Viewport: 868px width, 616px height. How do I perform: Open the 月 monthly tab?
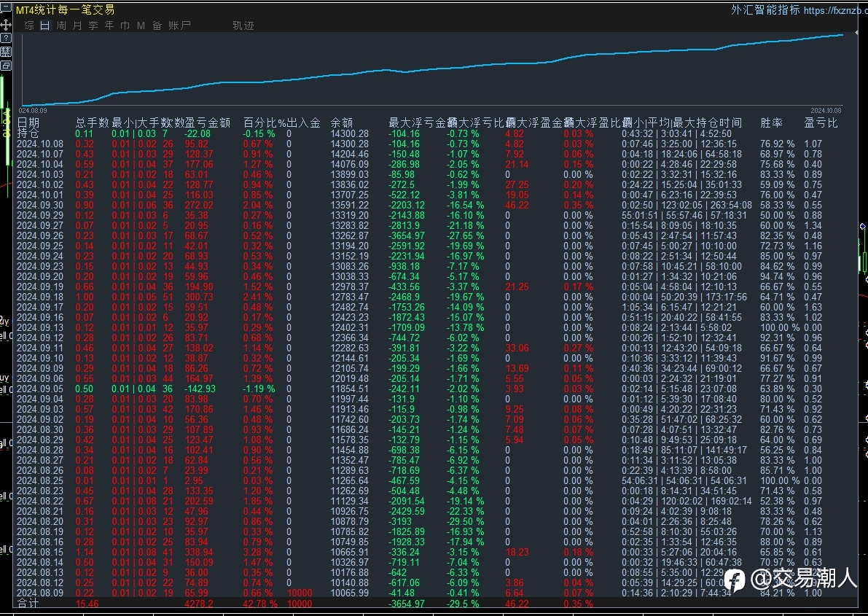point(77,26)
